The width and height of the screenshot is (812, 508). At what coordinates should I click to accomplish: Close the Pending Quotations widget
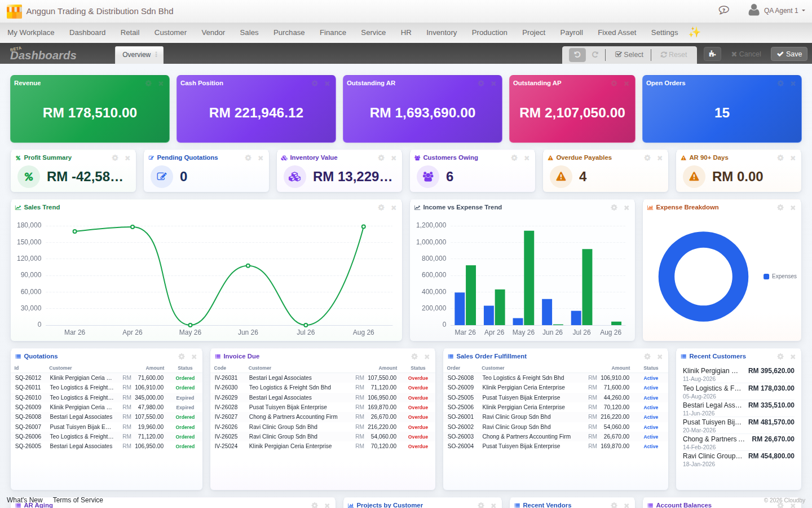click(x=261, y=158)
